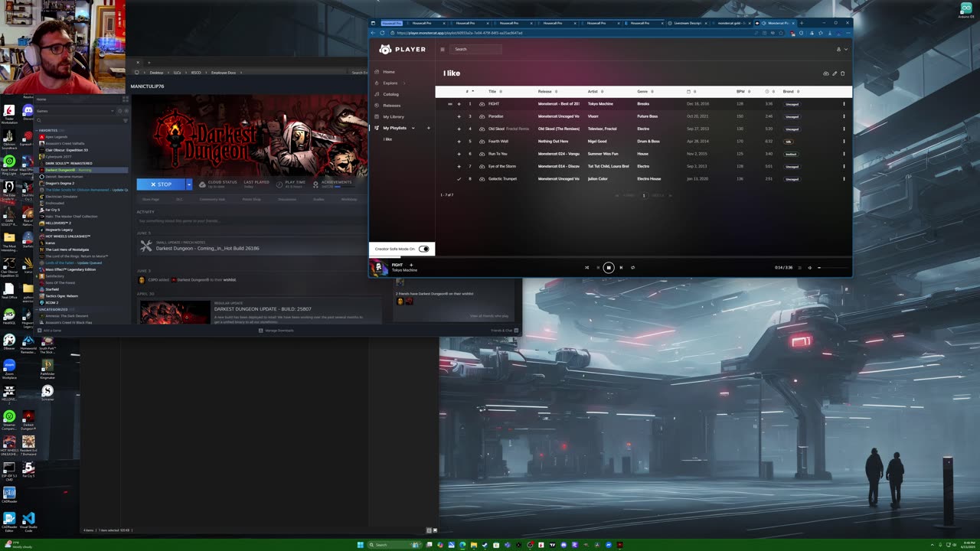980x551 pixels.
Task: Open My Library in Monstercat sidebar
Action: (x=393, y=116)
